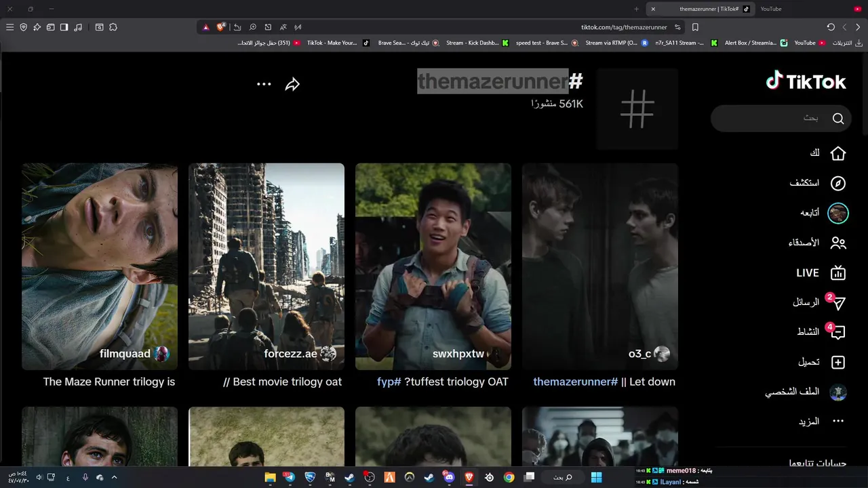Image resolution: width=868 pixels, height=488 pixels.
Task: Click the microphone icon in system tray
Action: [85, 477]
